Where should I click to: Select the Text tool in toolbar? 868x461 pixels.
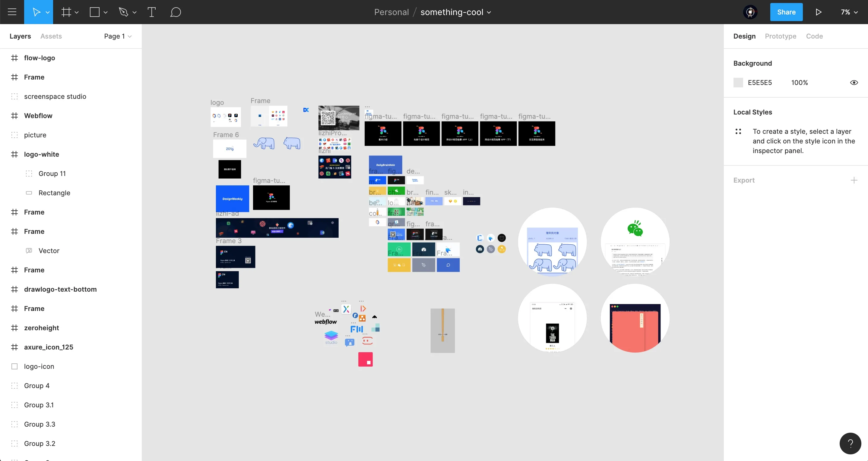[x=150, y=12]
